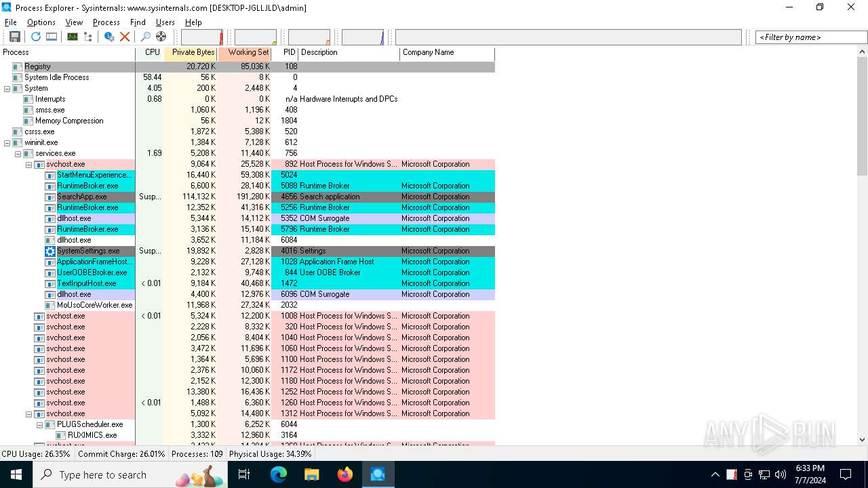Screen dimensions: 868x488
Task: Click the Show Process Tree icon
Action: [88, 37]
